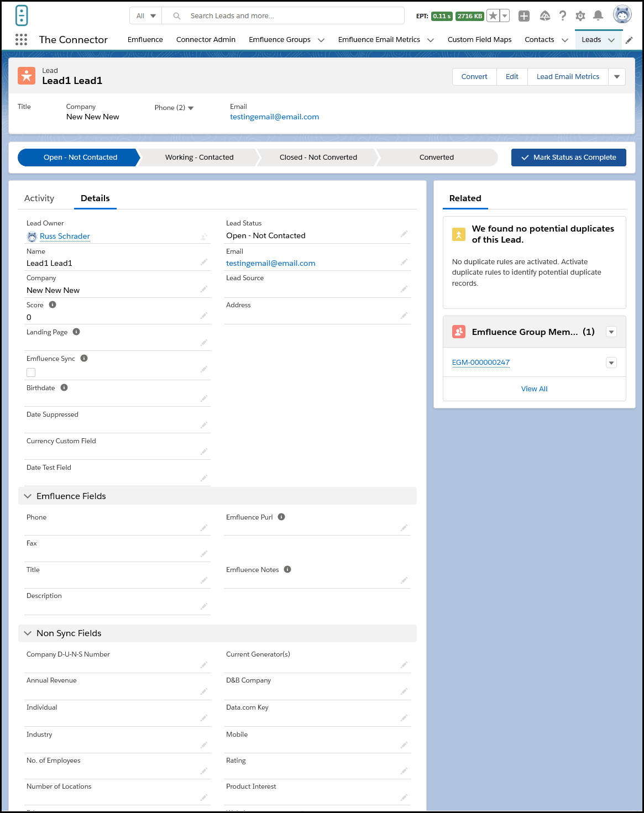
Task: Open the search scope All dropdown
Action: [146, 16]
